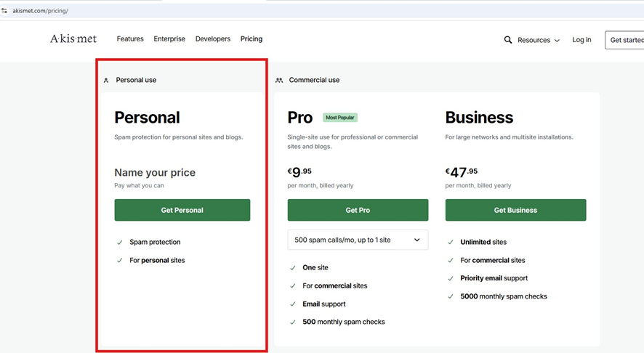Click the Personal use section label
The image size is (644, 353).
136,80
